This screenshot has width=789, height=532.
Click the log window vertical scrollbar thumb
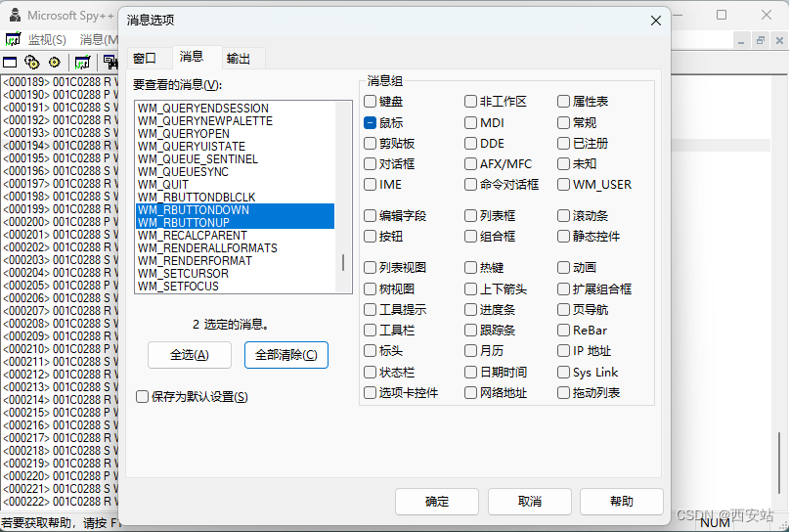(x=779, y=465)
